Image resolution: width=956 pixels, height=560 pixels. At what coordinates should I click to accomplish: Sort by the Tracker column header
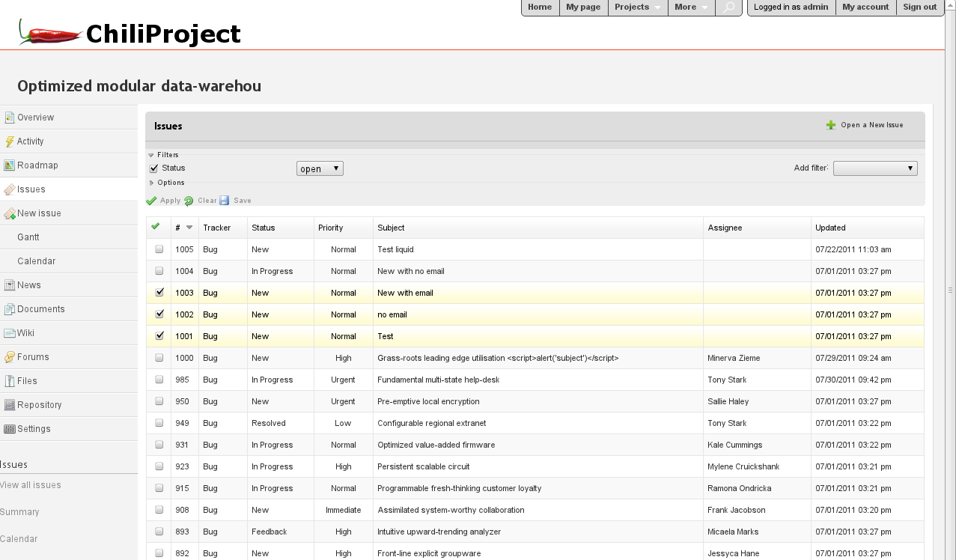216,228
